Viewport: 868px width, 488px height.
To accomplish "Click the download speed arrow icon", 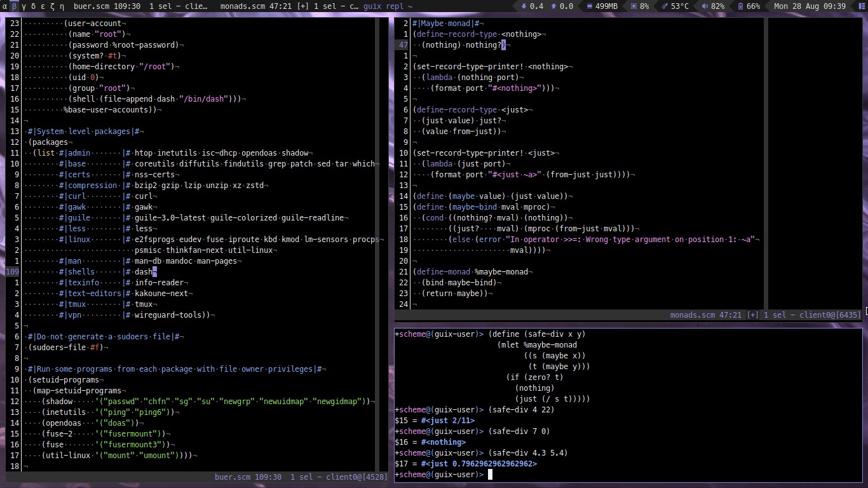I will (523, 6).
